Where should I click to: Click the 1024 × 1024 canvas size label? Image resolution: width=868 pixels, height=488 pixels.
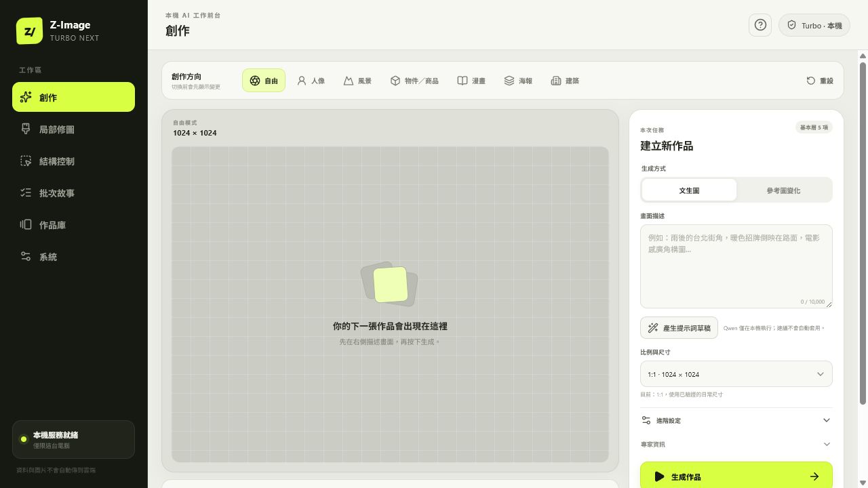click(195, 133)
